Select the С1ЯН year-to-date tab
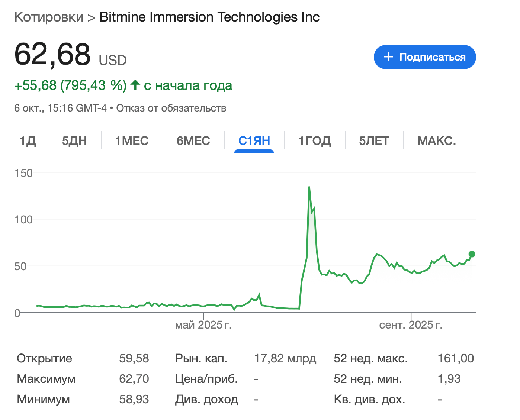520x420 pixels. [x=254, y=141]
